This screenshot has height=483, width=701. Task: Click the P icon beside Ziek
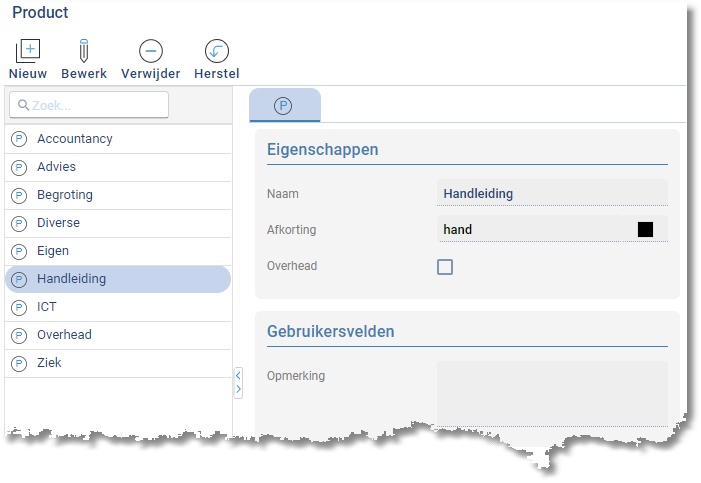pos(19,364)
